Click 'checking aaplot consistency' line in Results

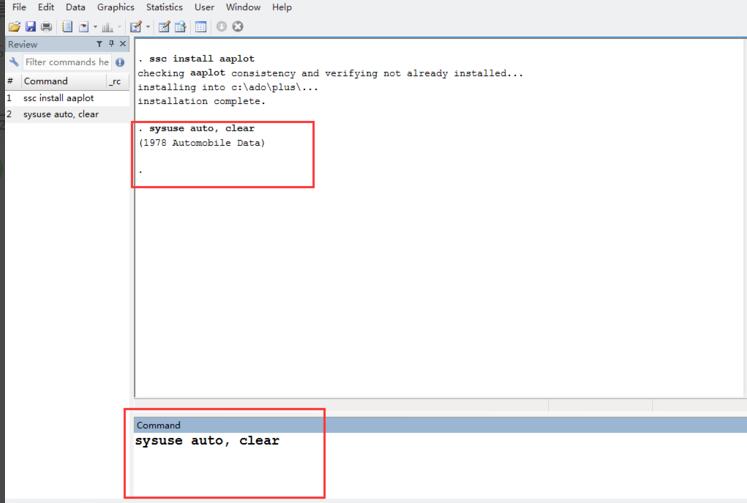330,73
